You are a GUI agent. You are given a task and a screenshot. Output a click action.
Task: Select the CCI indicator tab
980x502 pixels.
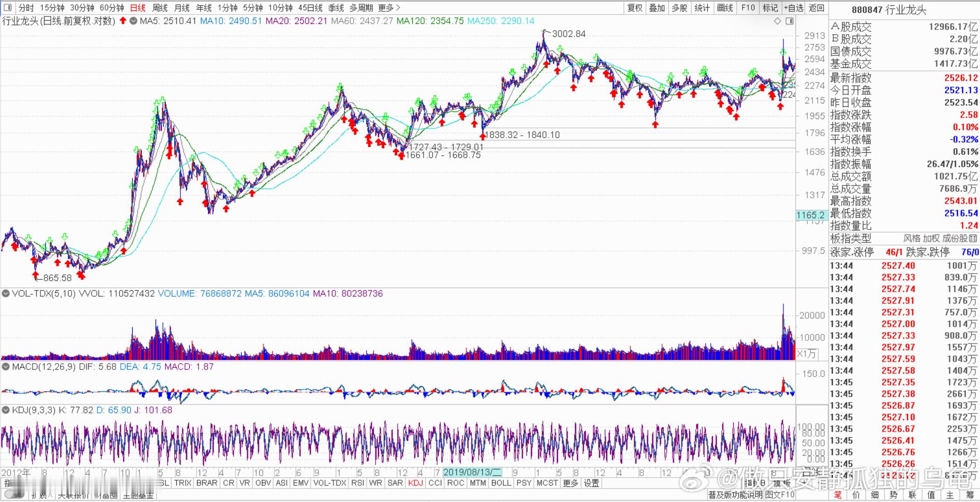tap(435, 483)
